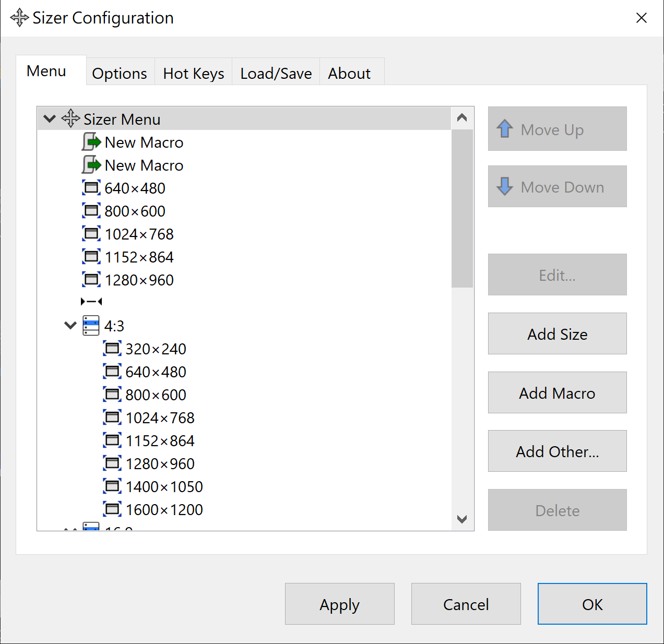Click the first New Macro icon
The image size is (664, 644).
tap(91, 142)
